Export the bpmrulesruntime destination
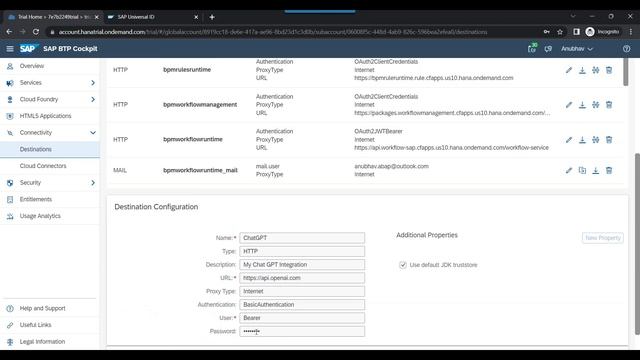Image resolution: width=640 pixels, height=360 pixels. coord(582,70)
